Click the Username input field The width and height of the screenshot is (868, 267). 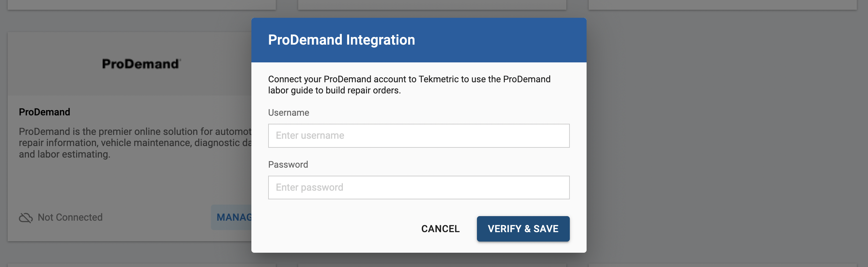tap(419, 136)
